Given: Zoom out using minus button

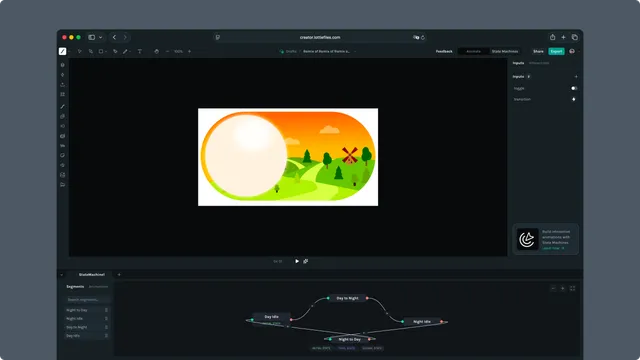Looking at the screenshot, I should (x=167, y=51).
